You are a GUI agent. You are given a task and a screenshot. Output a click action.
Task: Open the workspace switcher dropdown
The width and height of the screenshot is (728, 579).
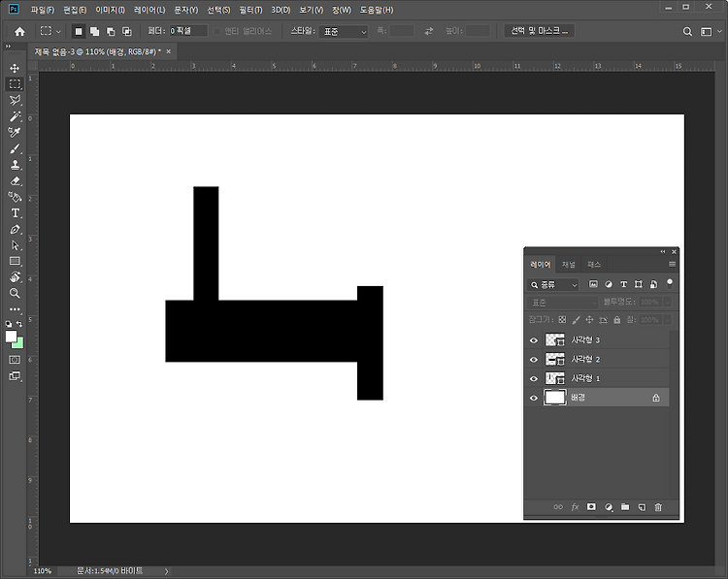710,31
